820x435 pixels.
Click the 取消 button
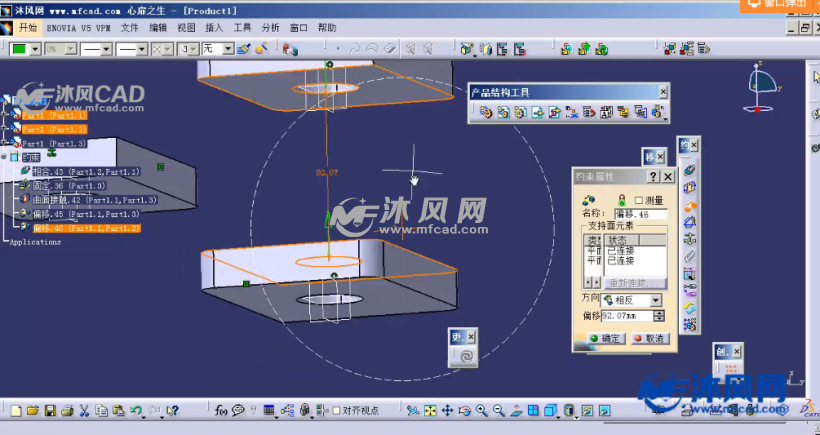pyautogui.click(x=650, y=339)
